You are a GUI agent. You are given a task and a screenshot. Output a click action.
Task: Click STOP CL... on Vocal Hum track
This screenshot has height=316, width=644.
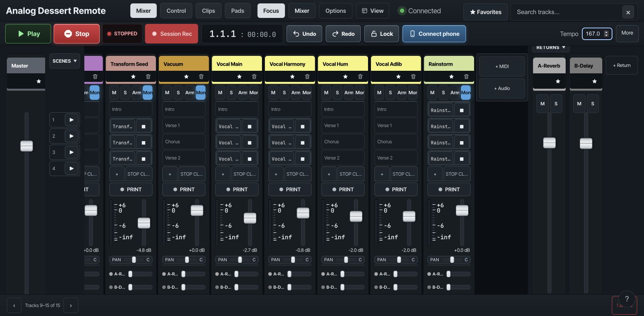click(x=351, y=174)
